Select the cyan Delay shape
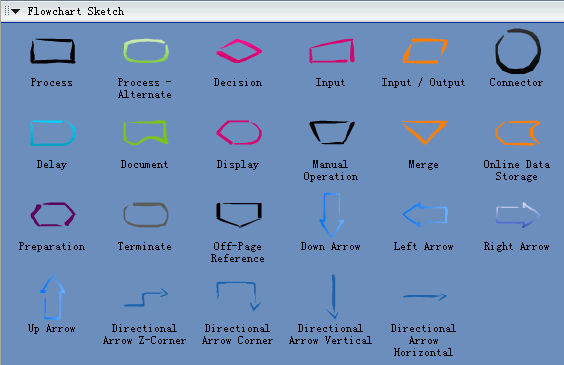This screenshot has width=564, height=365. (53, 133)
